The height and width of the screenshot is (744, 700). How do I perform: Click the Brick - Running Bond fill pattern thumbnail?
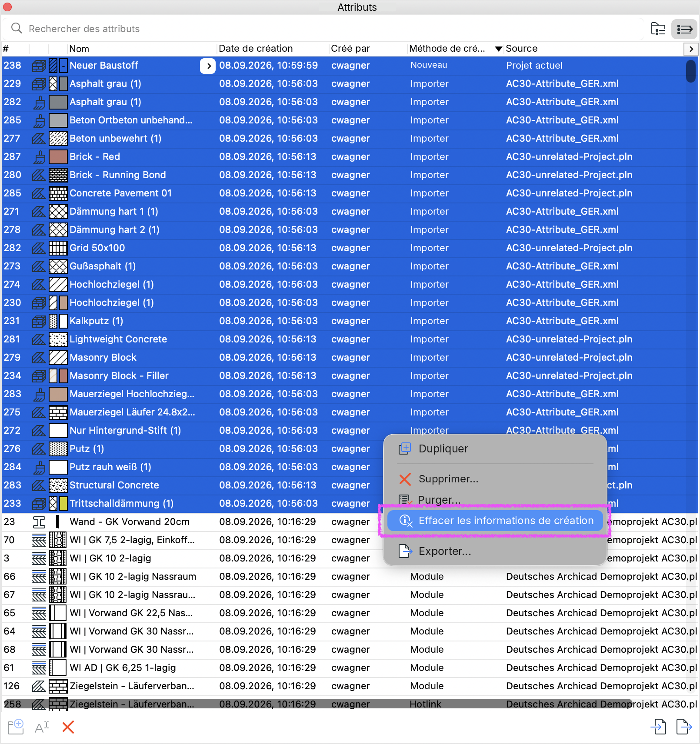tap(58, 175)
